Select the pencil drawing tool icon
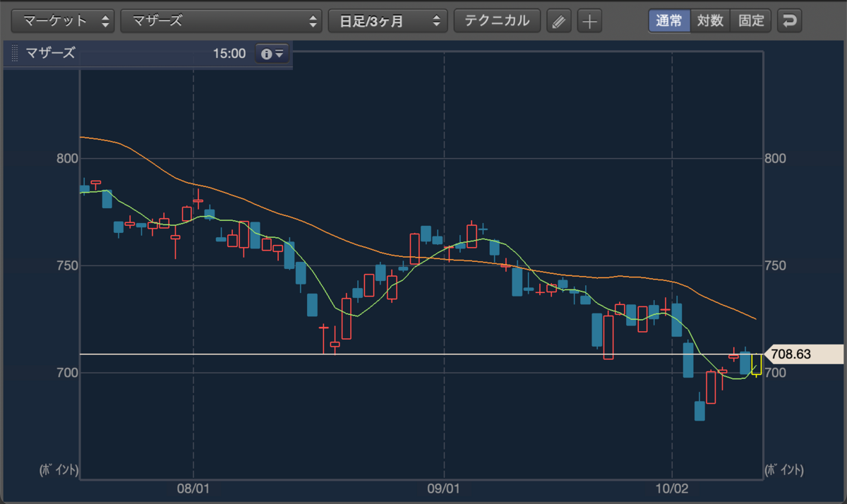Viewport: 847px width, 504px height. pyautogui.click(x=559, y=21)
